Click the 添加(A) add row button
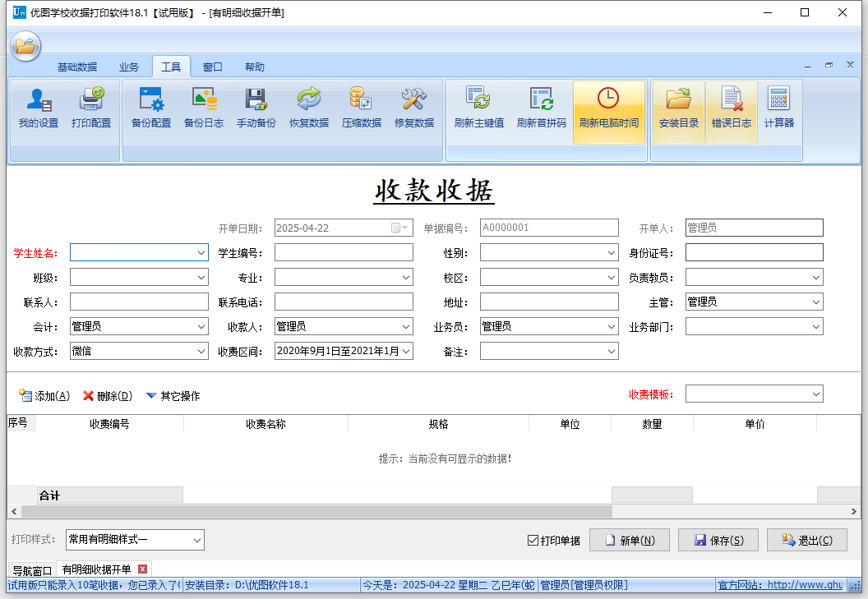 (x=44, y=396)
